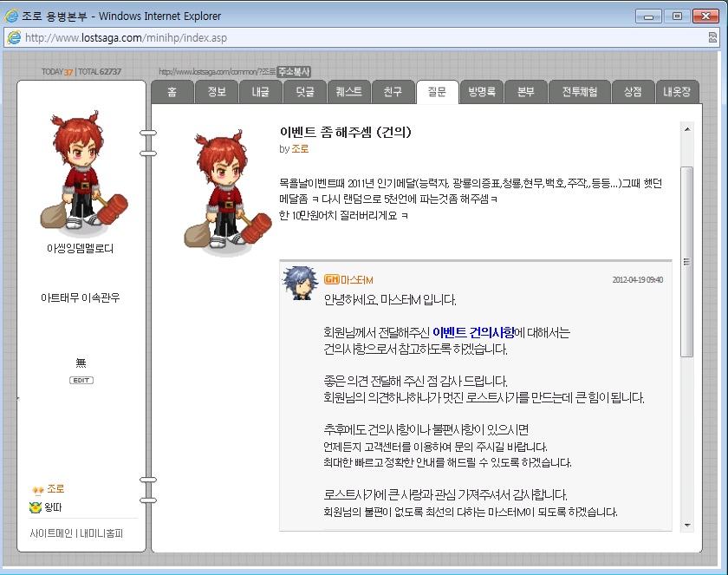Open the 퀘스트 tab
This screenshot has width=728, height=575.
point(348,92)
